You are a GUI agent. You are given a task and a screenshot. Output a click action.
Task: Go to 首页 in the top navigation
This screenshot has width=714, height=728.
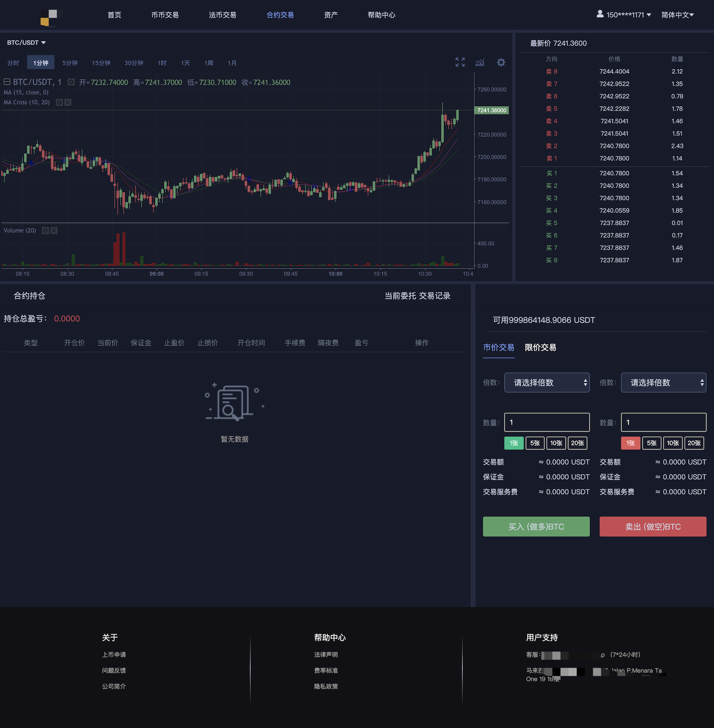pos(114,15)
